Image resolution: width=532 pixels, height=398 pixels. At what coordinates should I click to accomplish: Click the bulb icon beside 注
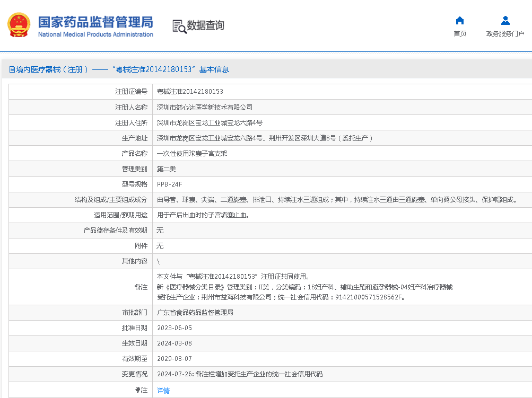click(137, 390)
